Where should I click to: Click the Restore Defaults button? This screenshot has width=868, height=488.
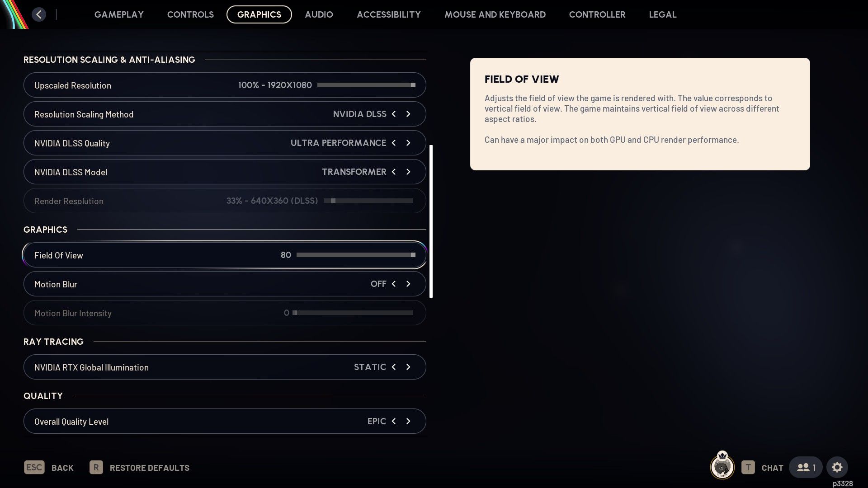(x=149, y=468)
